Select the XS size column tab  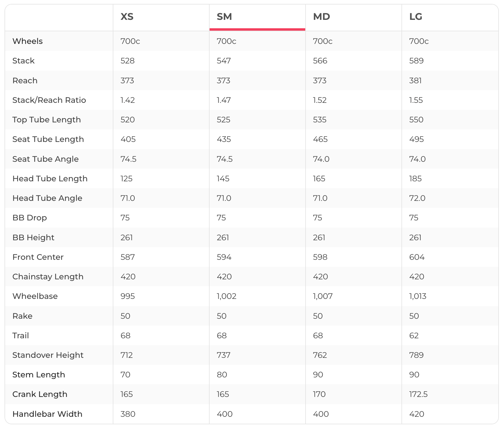tap(127, 17)
